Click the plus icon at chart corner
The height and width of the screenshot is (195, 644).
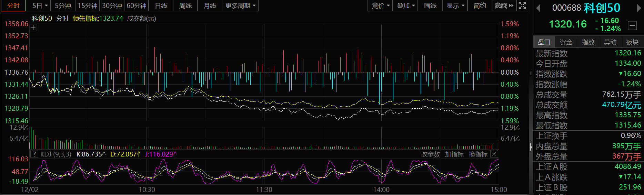[x=33, y=28]
